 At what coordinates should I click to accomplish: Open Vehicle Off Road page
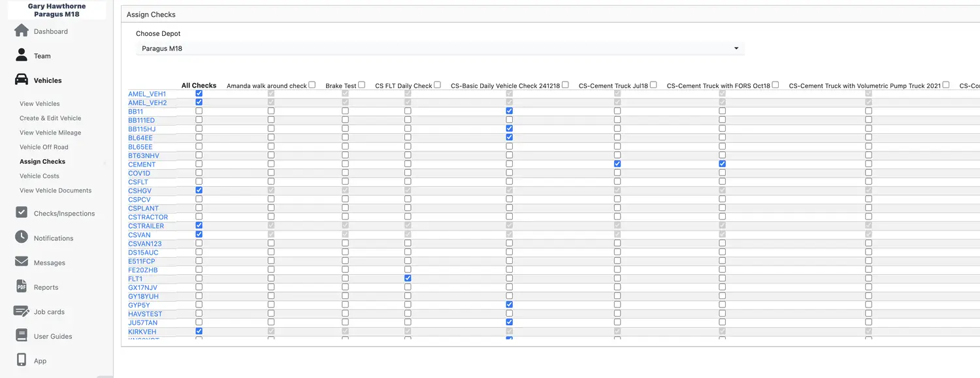click(x=44, y=147)
